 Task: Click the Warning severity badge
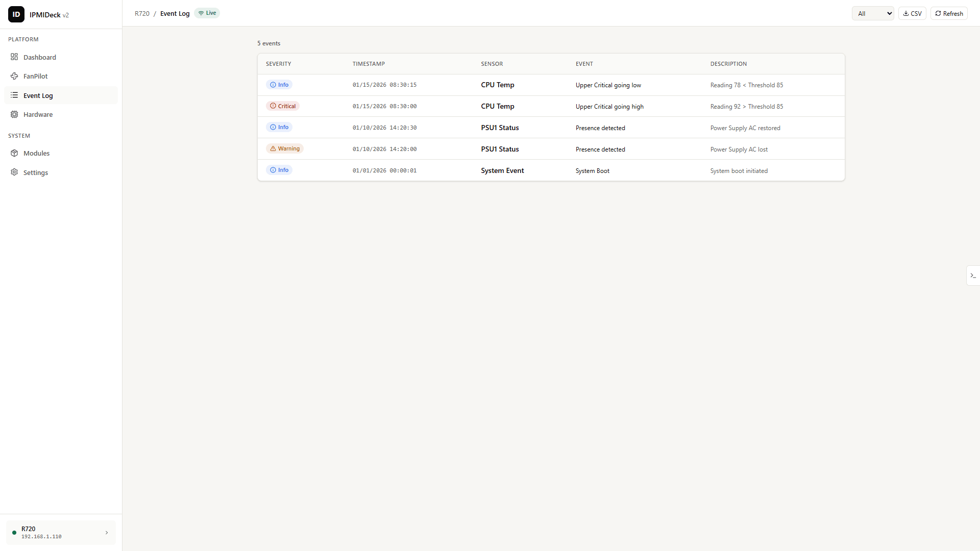point(284,148)
